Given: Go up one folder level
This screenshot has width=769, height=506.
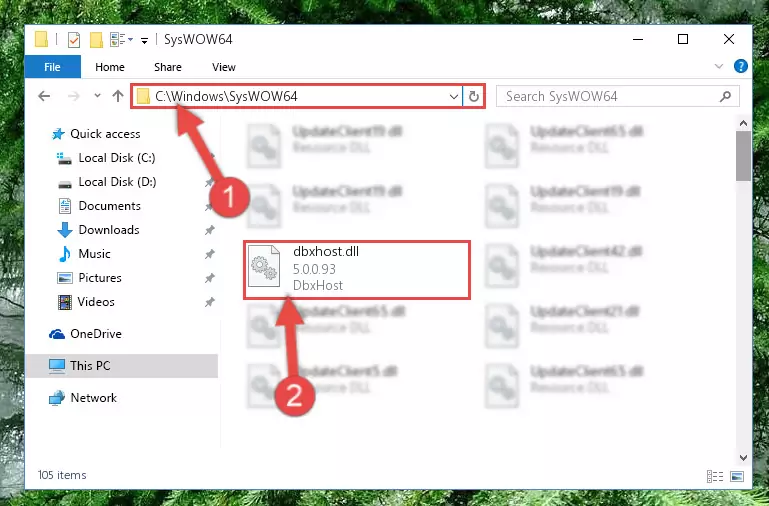Looking at the screenshot, I should tap(118, 96).
